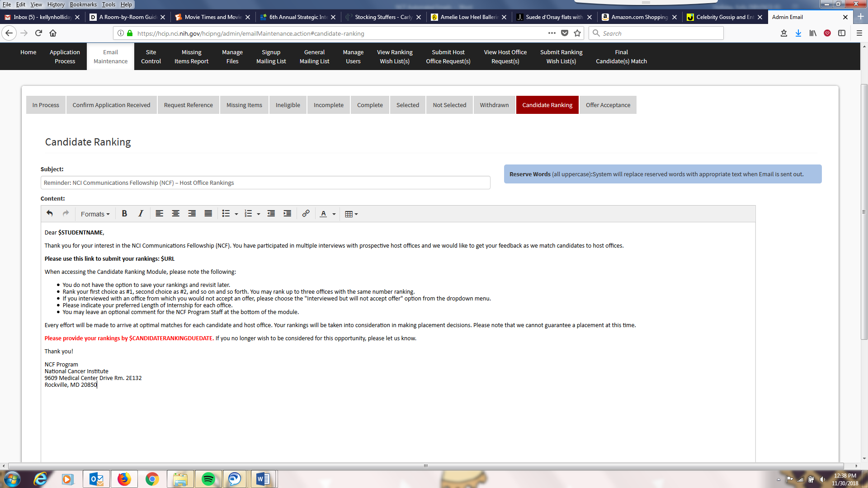
Task: Toggle the browser sidebar icon
Action: 842,33
